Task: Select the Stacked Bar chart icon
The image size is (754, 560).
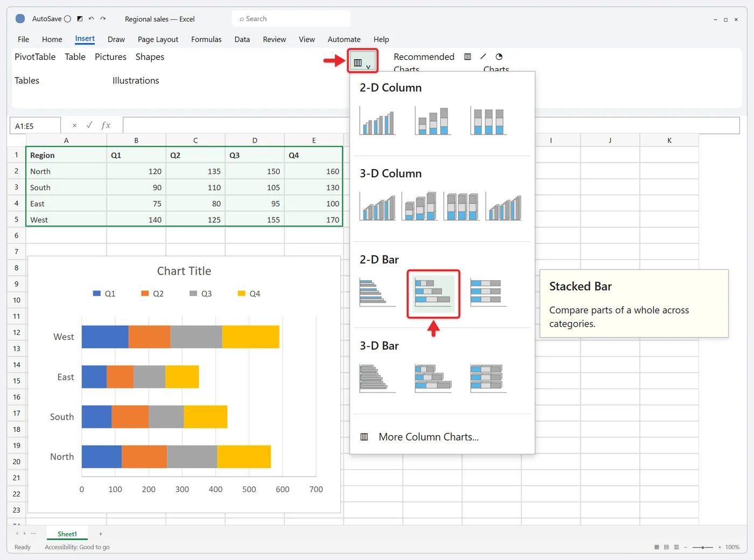Action: (x=433, y=293)
